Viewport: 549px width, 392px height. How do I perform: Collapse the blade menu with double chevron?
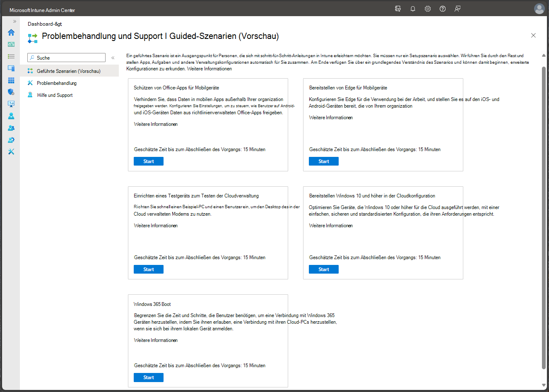click(113, 58)
